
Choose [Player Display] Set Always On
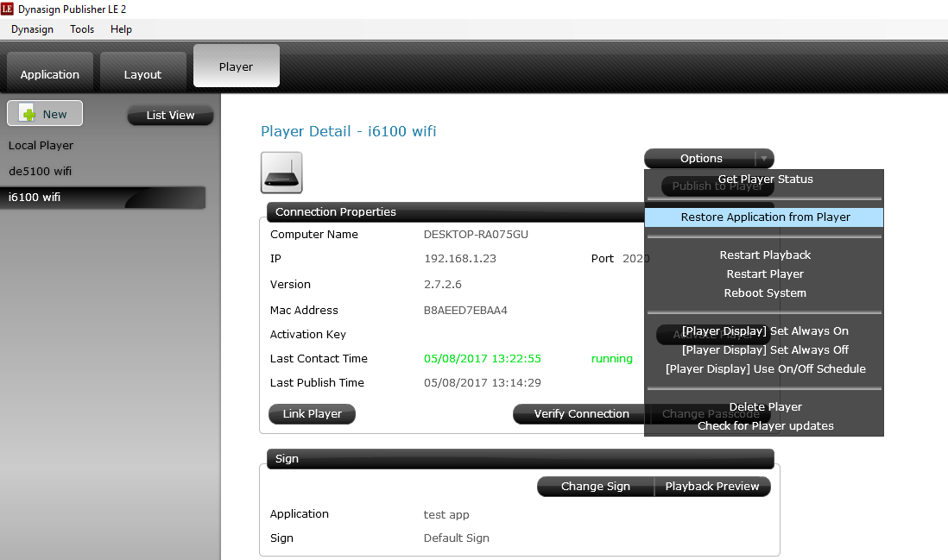pos(765,331)
